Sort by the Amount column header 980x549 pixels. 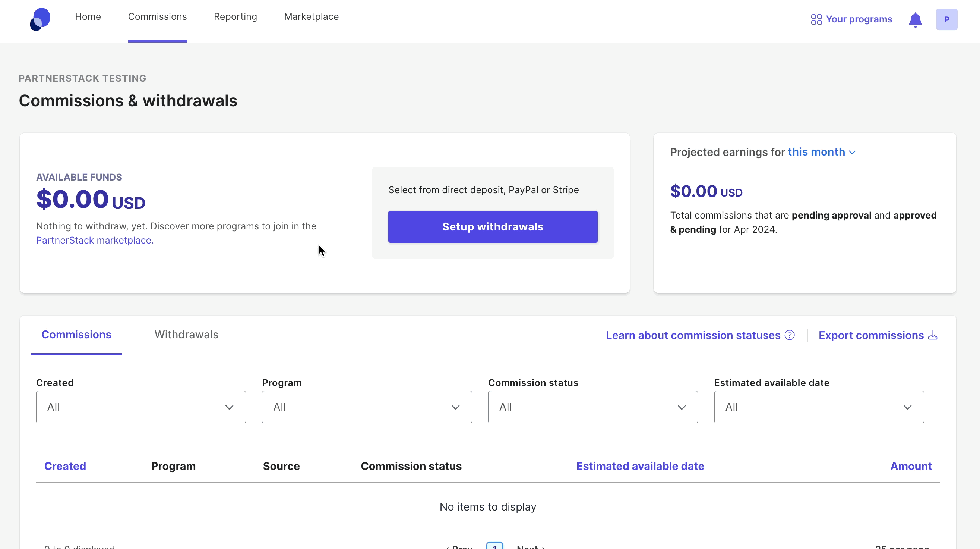911,466
